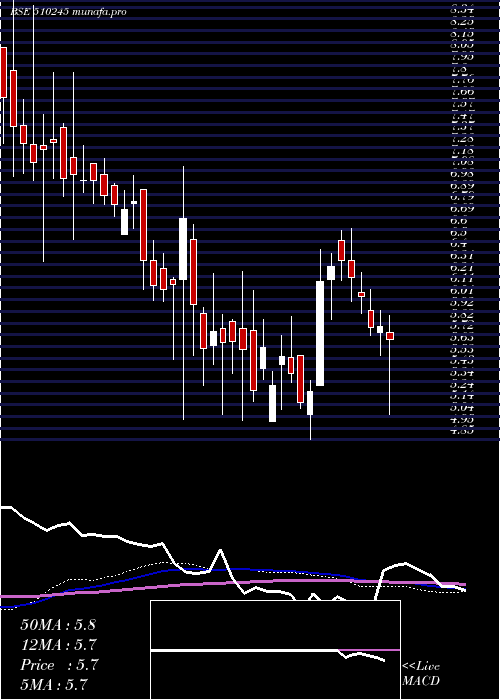Click the tallest white bullish candle body
The image size is (500, 700).
point(320,333)
